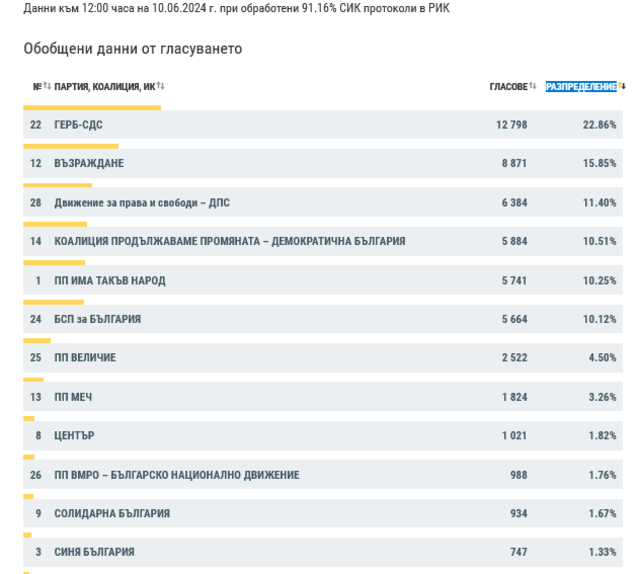Select the ГЕРБ-СДС party name
Image resolution: width=640 pixels, height=574 pixels.
pyautogui.click(x=78, y=125)
